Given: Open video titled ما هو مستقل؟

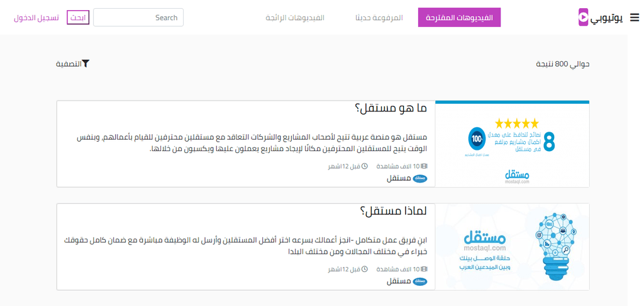Looking at the screenshot, I should click(390, 108).
